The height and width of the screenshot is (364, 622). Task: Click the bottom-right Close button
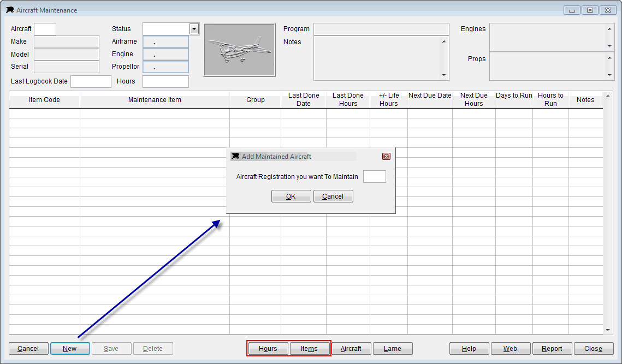click(594, 349)
